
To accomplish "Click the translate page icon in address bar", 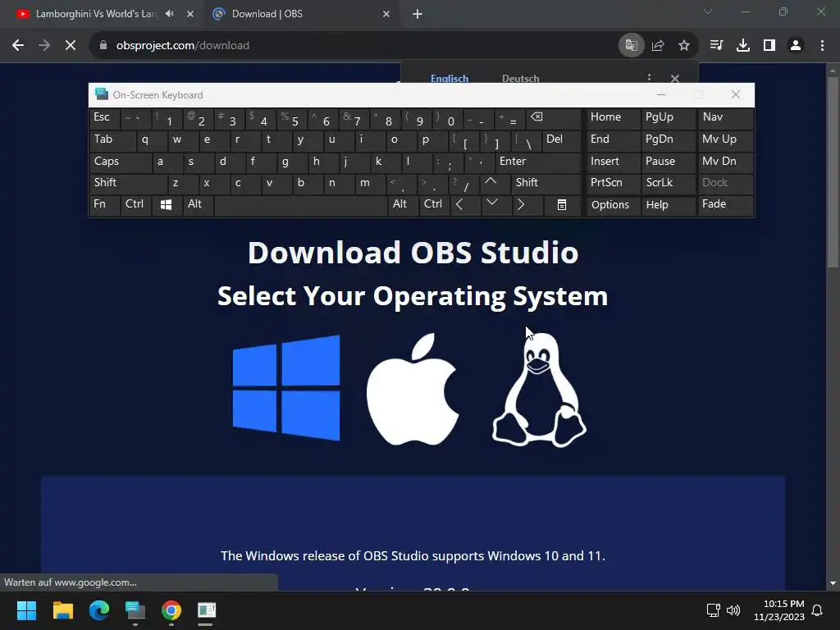I will (631, 46).
